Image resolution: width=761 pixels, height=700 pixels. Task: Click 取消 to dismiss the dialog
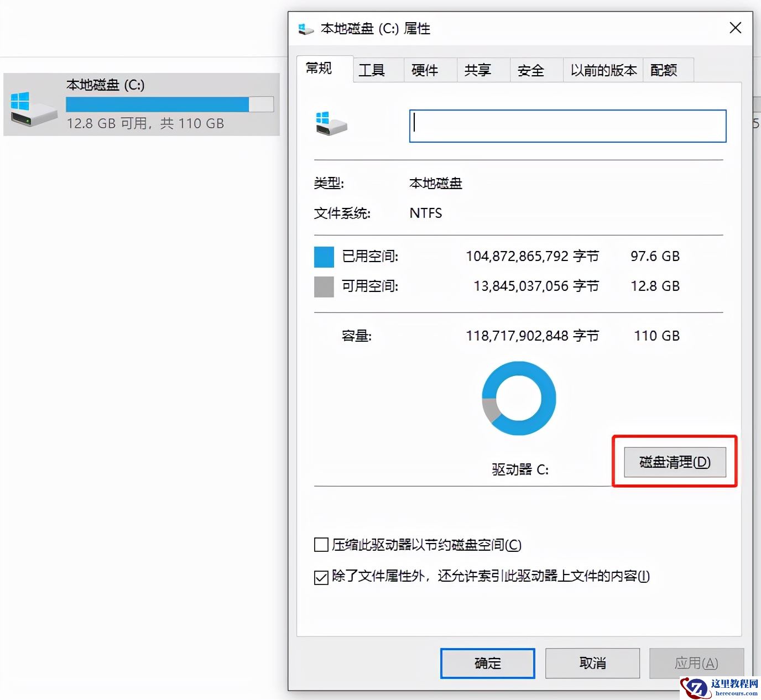pos(592,663)
